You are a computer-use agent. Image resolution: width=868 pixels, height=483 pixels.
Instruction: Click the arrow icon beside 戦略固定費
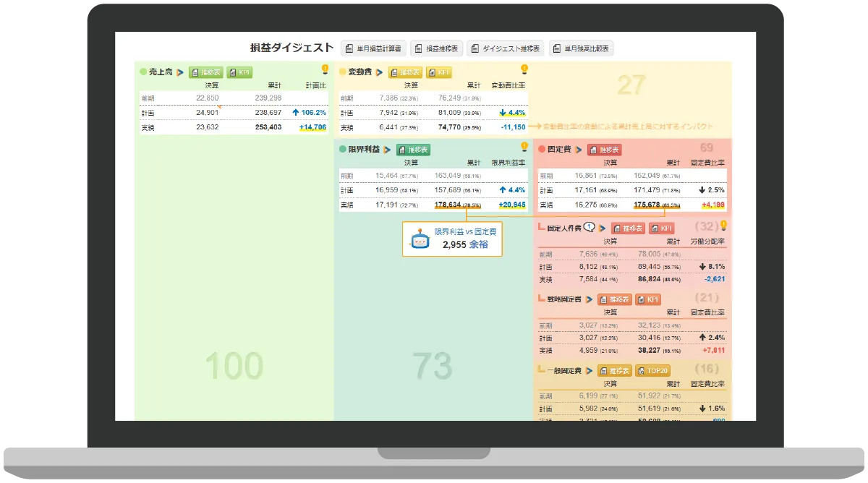[590, 299]
